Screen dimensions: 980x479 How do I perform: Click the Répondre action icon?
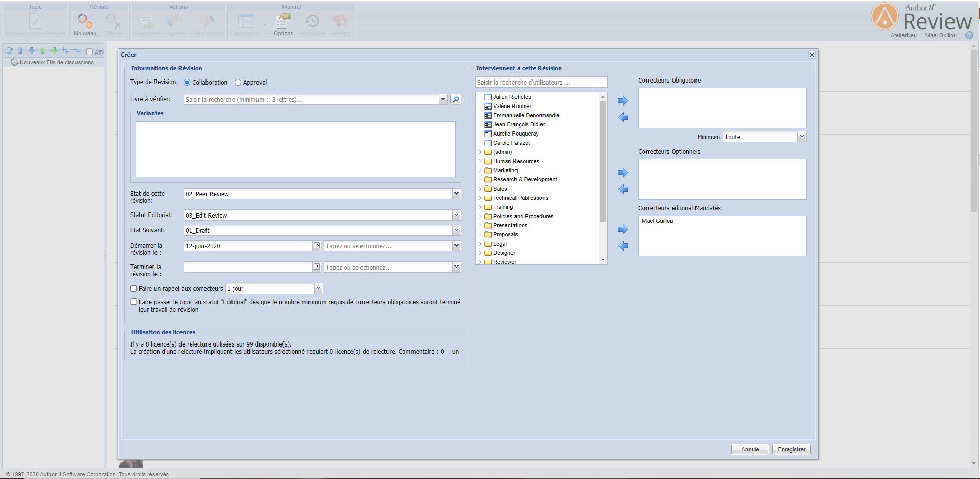point(146,21)
